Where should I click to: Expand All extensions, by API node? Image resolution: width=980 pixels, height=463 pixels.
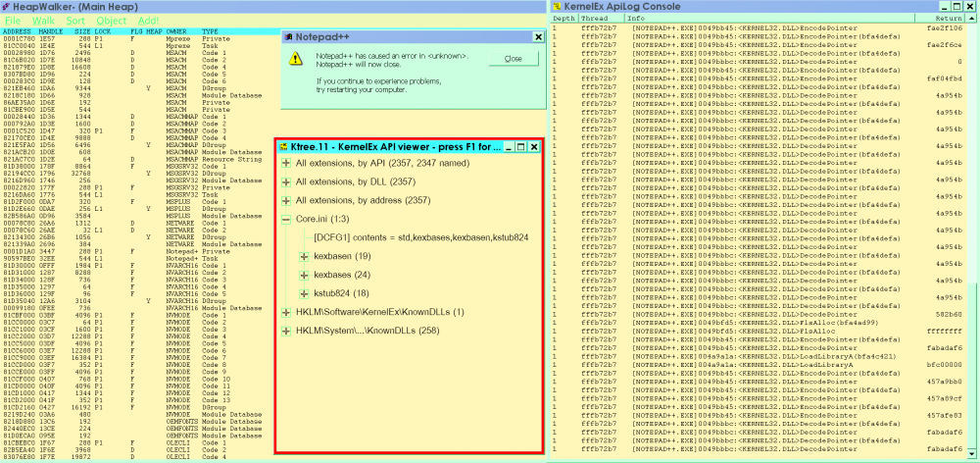click(x=286, y=164)
